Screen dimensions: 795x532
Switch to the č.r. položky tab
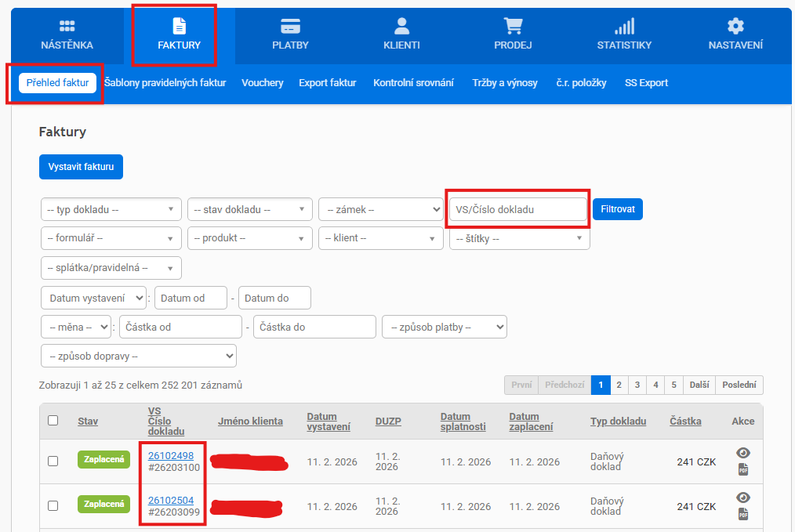tap(581, 82)
